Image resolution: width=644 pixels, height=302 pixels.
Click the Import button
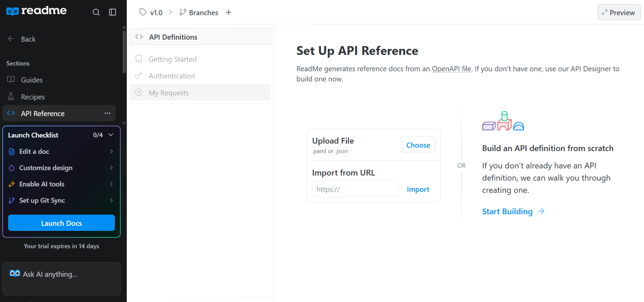[x=418, y=189]
